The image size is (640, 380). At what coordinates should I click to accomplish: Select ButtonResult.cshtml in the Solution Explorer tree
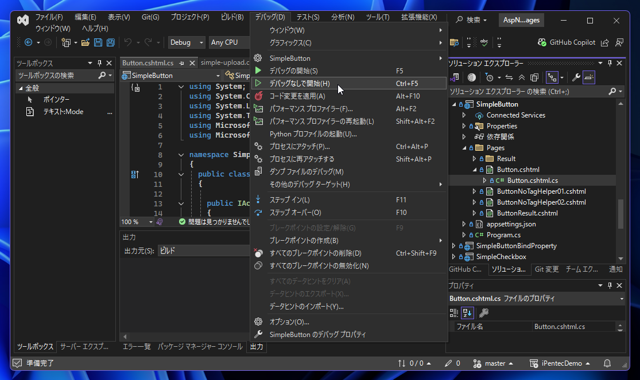pyautogui.click(x=527, y=213)
